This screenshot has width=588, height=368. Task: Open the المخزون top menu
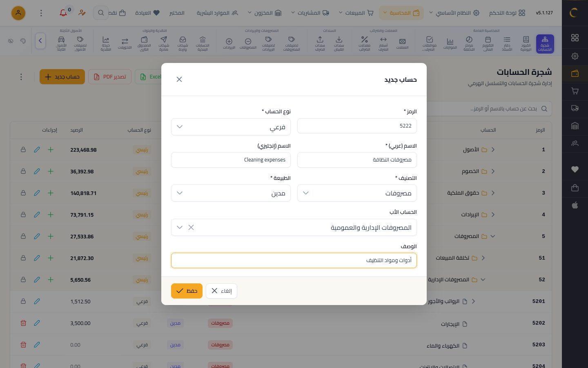point(265,13)
